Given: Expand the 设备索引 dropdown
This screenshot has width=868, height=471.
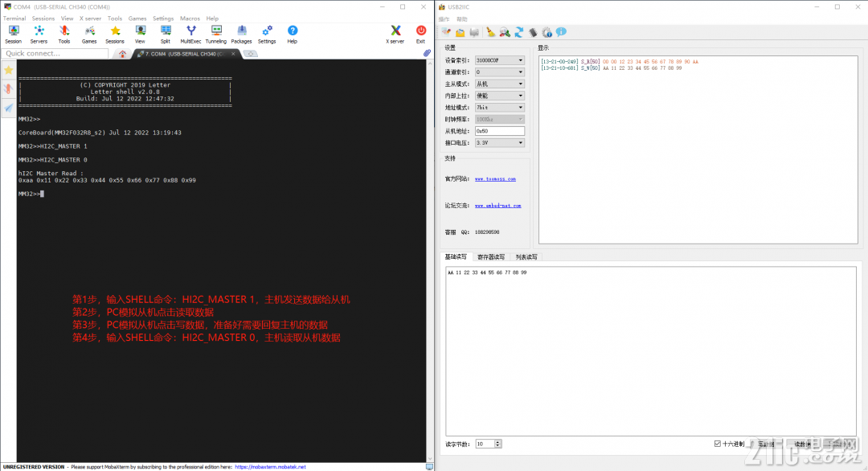Looking at the screenshot, I should [x=499, y=60].
